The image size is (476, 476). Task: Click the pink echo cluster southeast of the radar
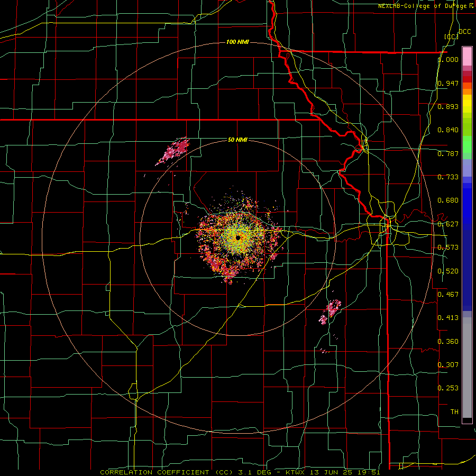click(330, 311)
